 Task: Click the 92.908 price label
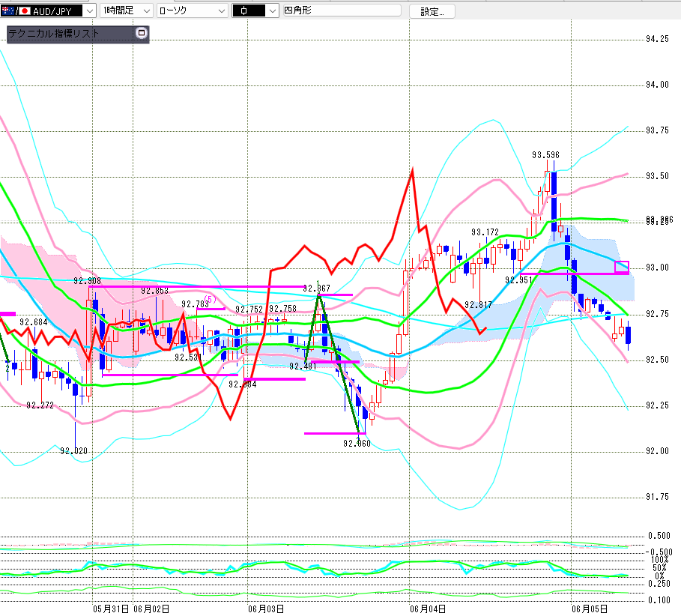click(x=87, y=281)
